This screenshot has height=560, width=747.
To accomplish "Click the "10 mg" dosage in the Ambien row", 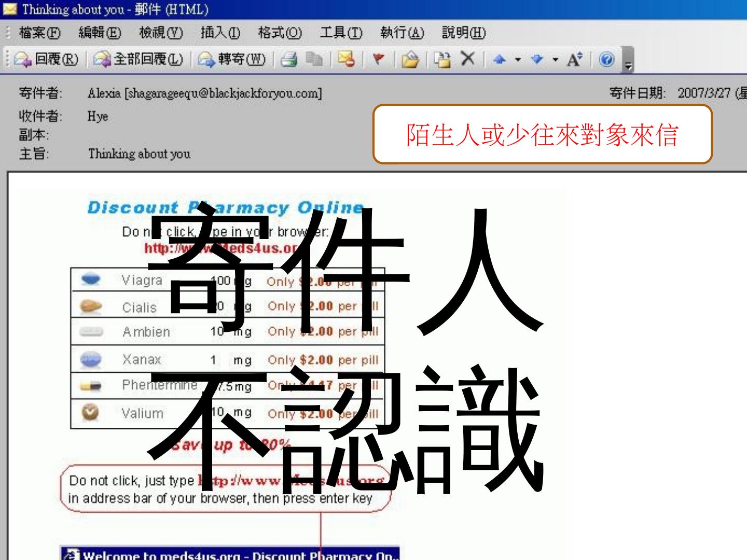I will [231, 332].
